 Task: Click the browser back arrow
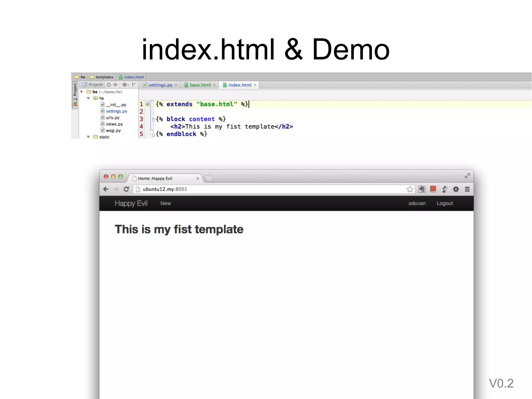pos(106,189)
